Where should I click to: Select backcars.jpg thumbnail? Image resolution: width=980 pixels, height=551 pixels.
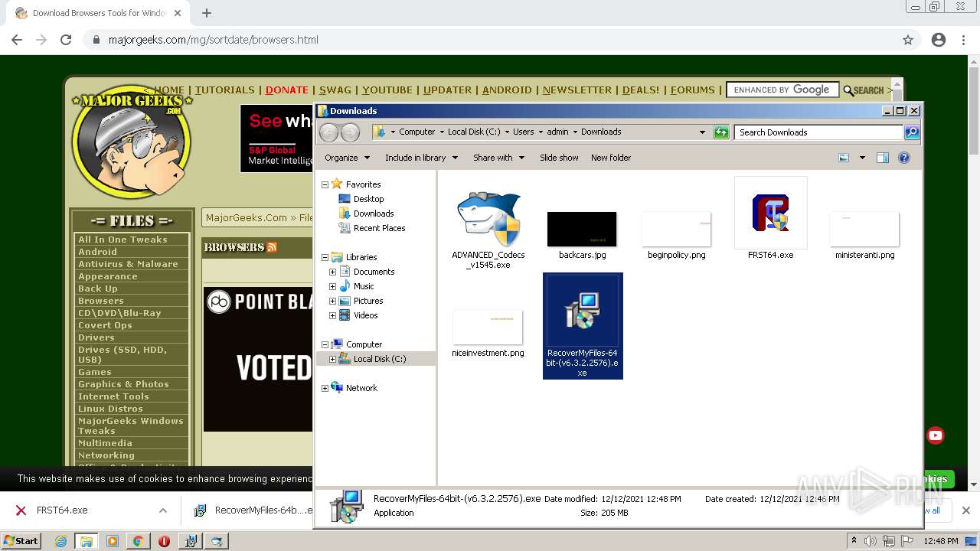pos(582,229)
